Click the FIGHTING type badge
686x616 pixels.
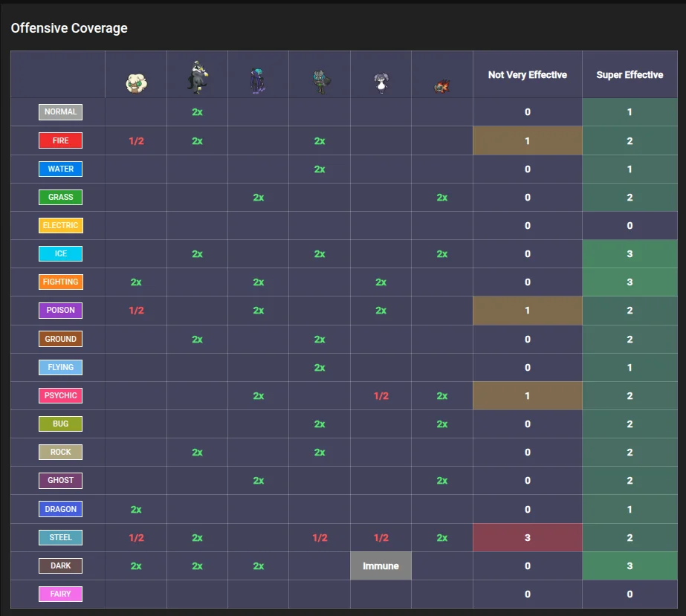60,282
